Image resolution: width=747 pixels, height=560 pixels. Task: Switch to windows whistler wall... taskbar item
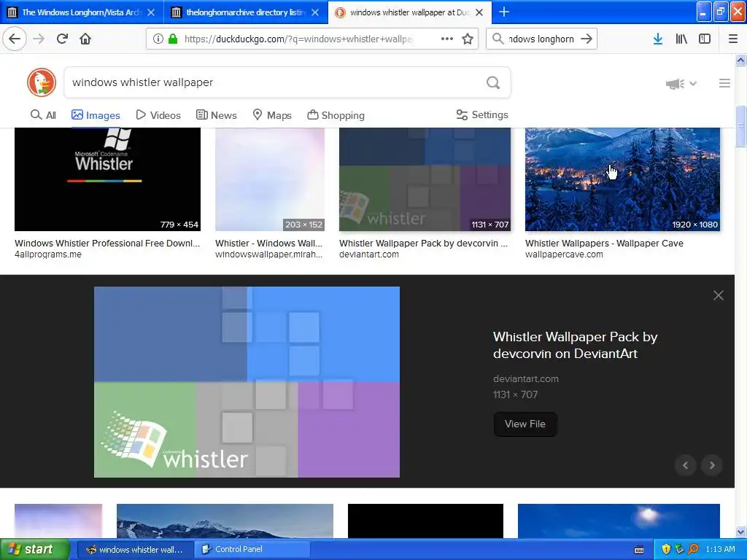(x=135, y=550)
